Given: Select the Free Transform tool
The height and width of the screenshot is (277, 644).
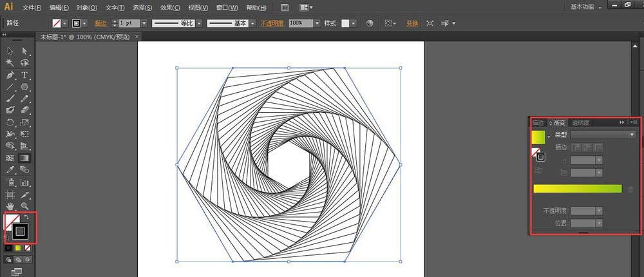Looking at the screenshot, I should [x=24, y=134].
